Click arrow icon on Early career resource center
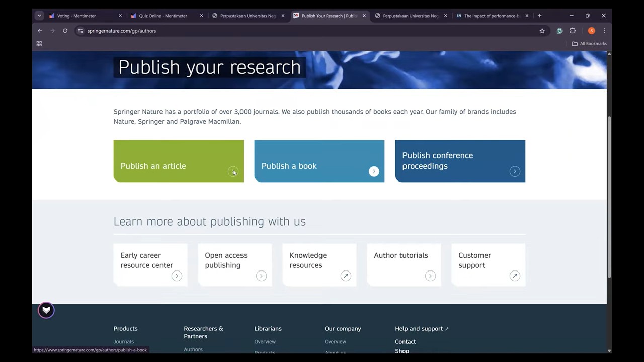644x362 pixels. coord(177,276)
